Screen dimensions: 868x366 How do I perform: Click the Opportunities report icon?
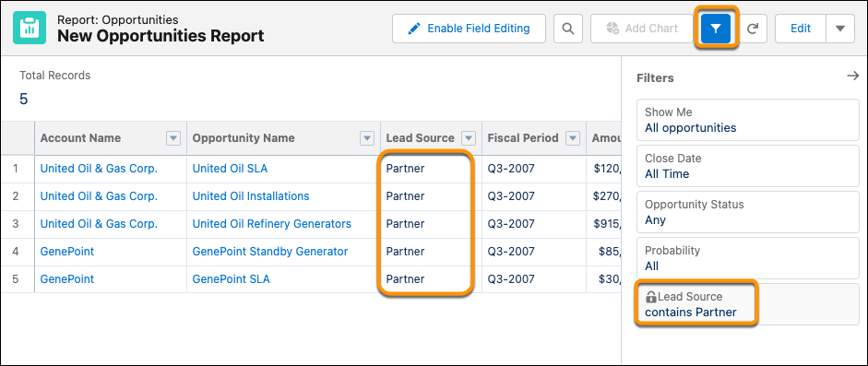tap(30, 29)
